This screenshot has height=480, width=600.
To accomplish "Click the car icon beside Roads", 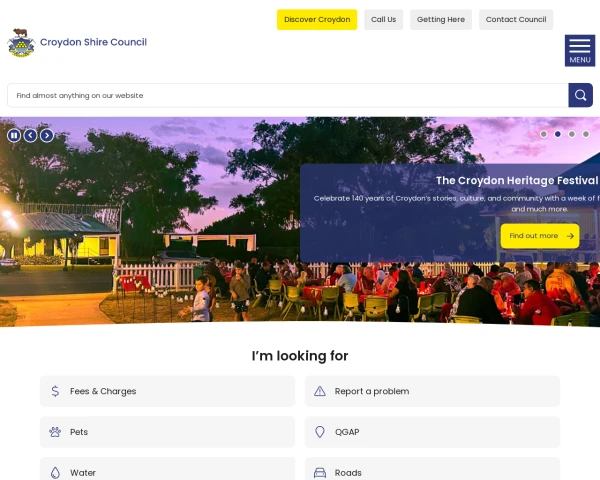I will [320, 473].
